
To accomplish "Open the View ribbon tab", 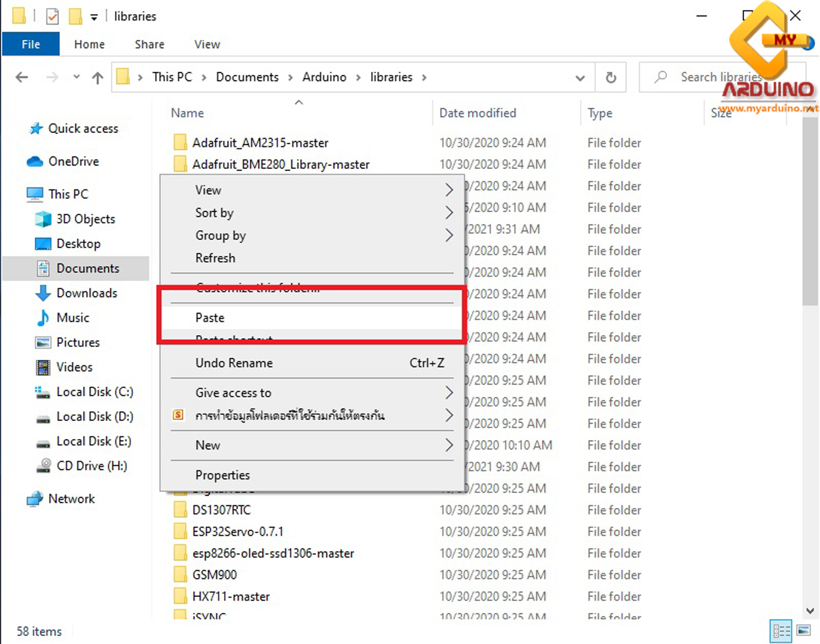I will tap(207, 44).
